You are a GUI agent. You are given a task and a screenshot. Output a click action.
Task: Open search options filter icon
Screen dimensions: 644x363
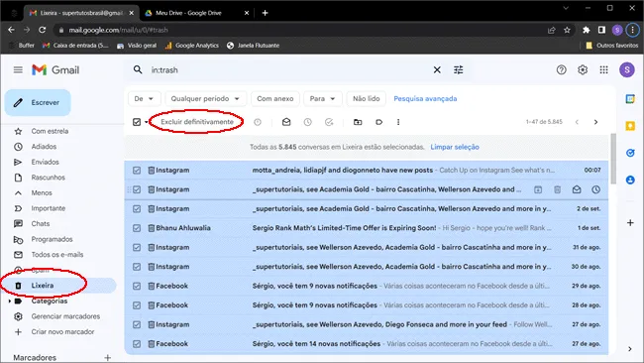tap(459, 69)
